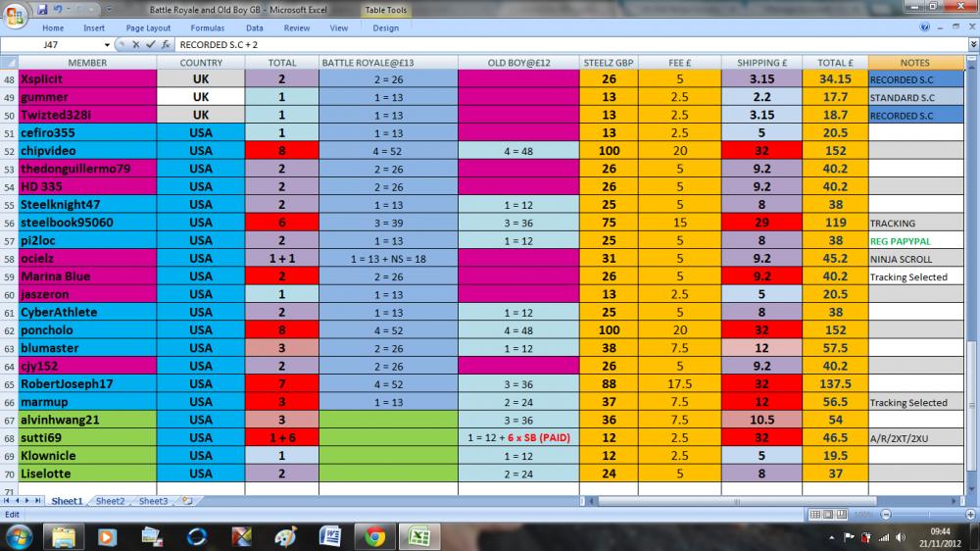
Task: Open Paint from taskbar
Action: pos(285,536)
